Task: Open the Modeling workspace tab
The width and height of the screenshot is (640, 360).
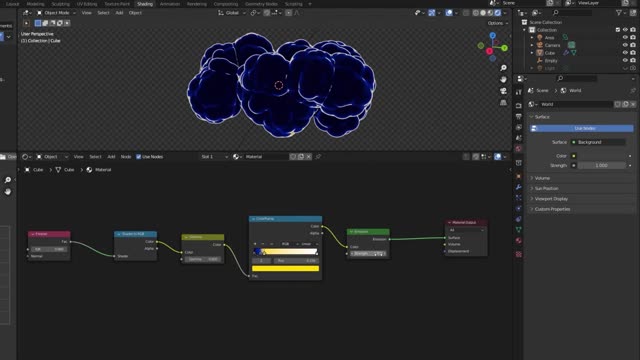Action: (x=36, y=4)
